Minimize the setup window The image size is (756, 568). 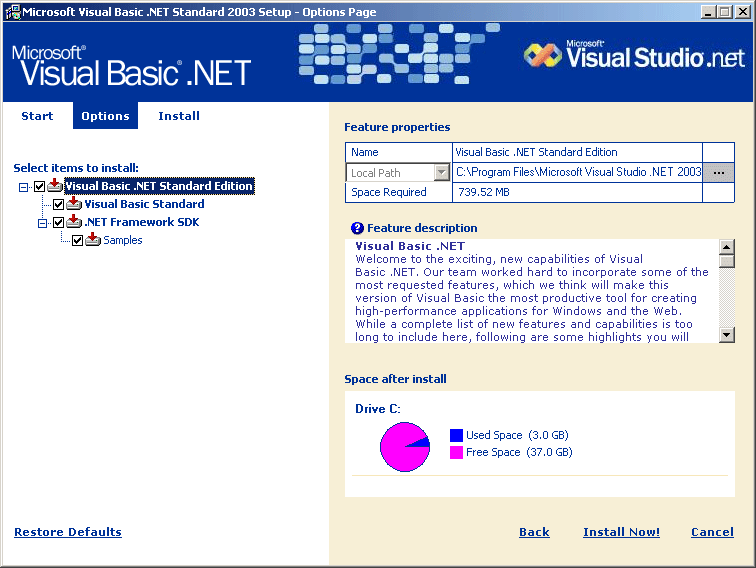tap(708, 12)
